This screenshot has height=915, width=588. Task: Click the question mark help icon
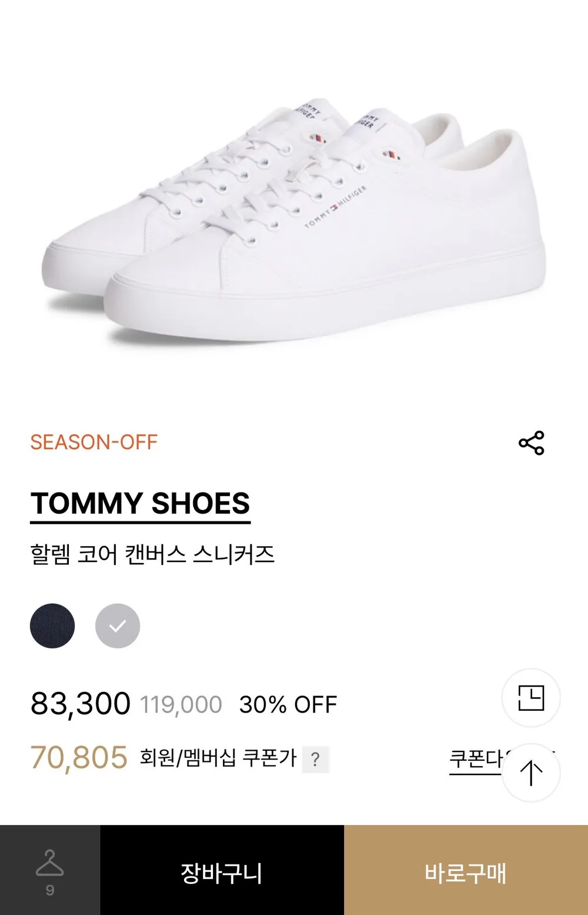tap(316, 759)
